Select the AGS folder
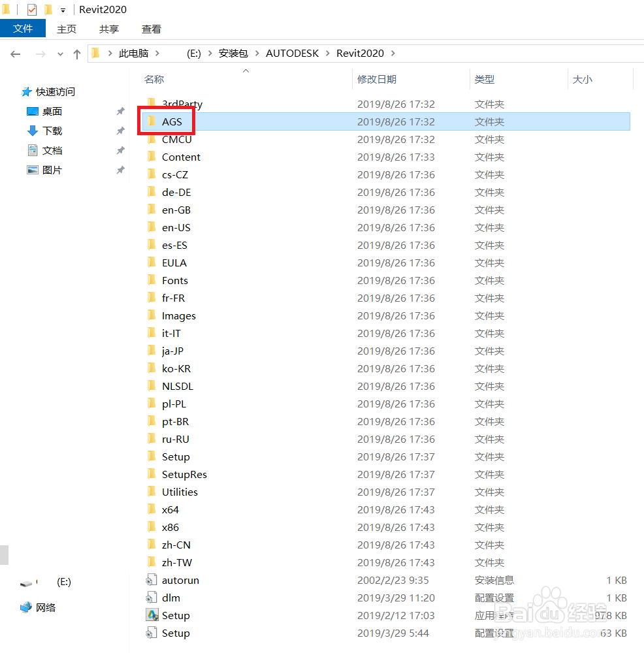This screenshot has height=655, width=644. [386, 121]
